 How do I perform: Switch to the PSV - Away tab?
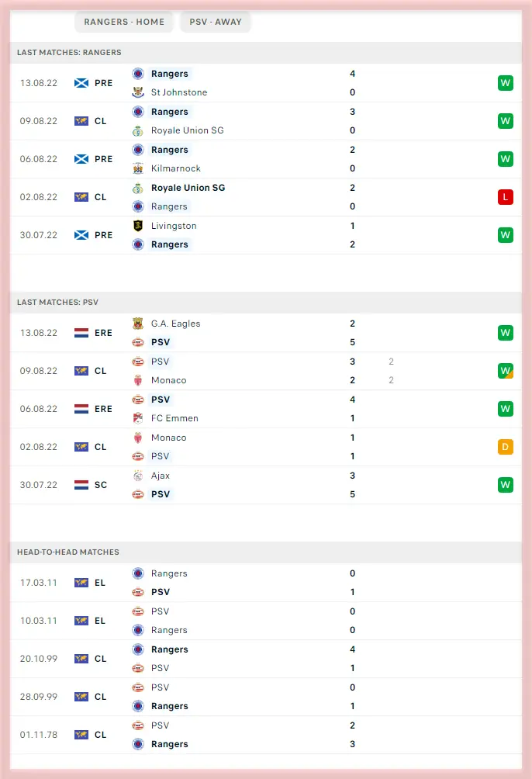coord(216,22)
